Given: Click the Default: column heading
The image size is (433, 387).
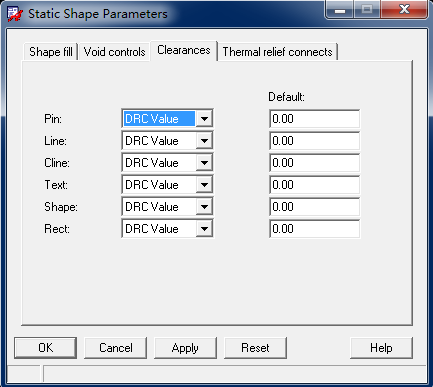Looking at the screenshot, I should click(x=286, y=97).
